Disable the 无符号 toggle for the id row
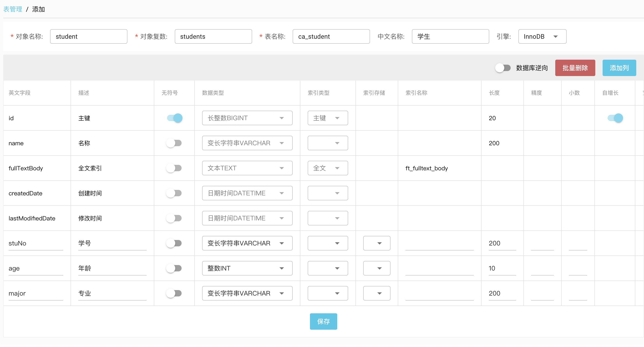This screenshot has width=644, height=347. point(174,118)
